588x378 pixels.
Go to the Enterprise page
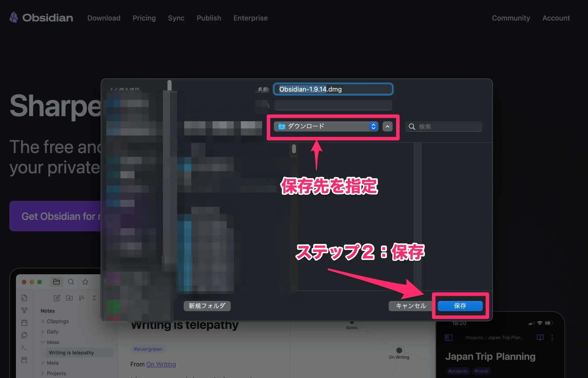[x=250, y=18]
